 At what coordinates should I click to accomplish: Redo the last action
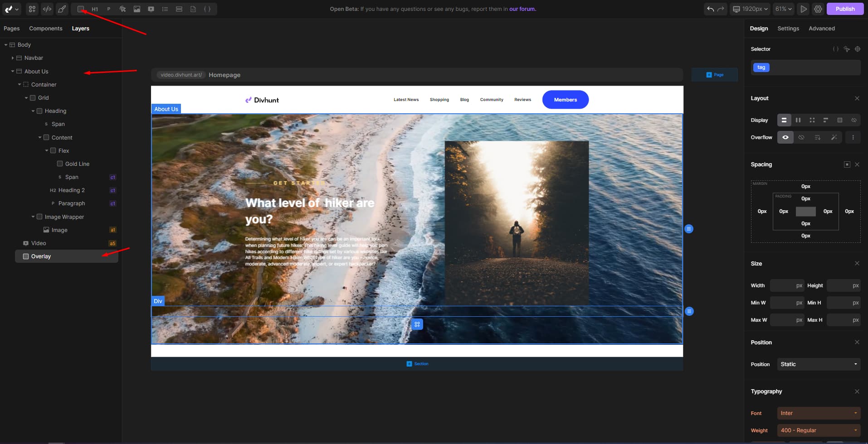click(721, 9)
